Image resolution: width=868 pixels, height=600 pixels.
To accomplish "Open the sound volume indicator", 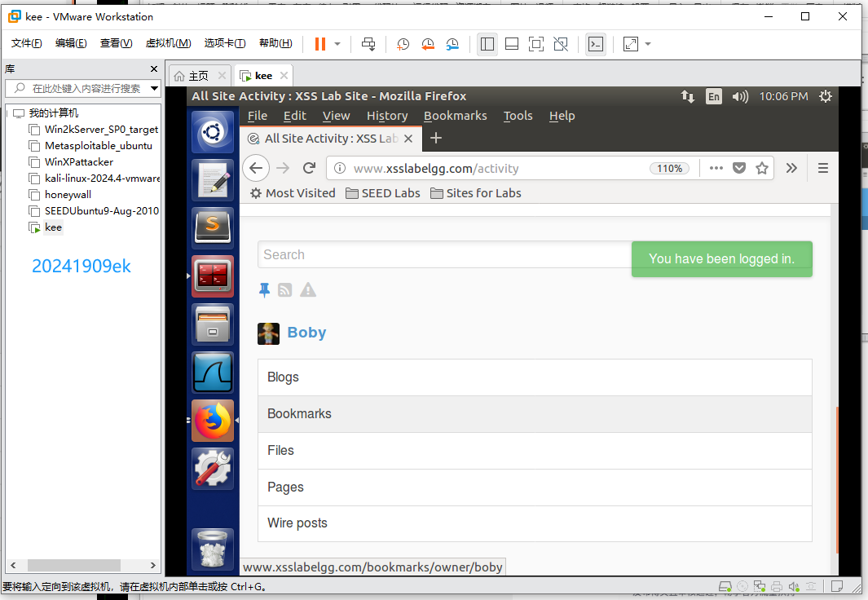I will 740,96.
